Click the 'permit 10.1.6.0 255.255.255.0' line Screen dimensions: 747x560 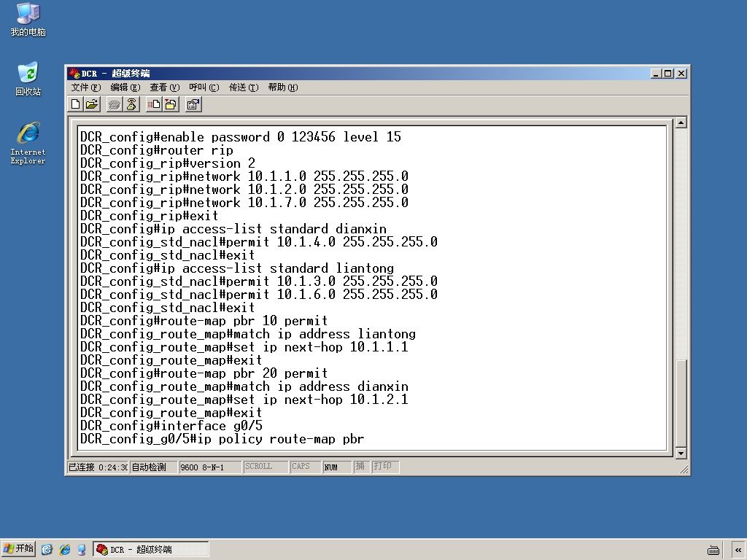(x=259, y=295)
